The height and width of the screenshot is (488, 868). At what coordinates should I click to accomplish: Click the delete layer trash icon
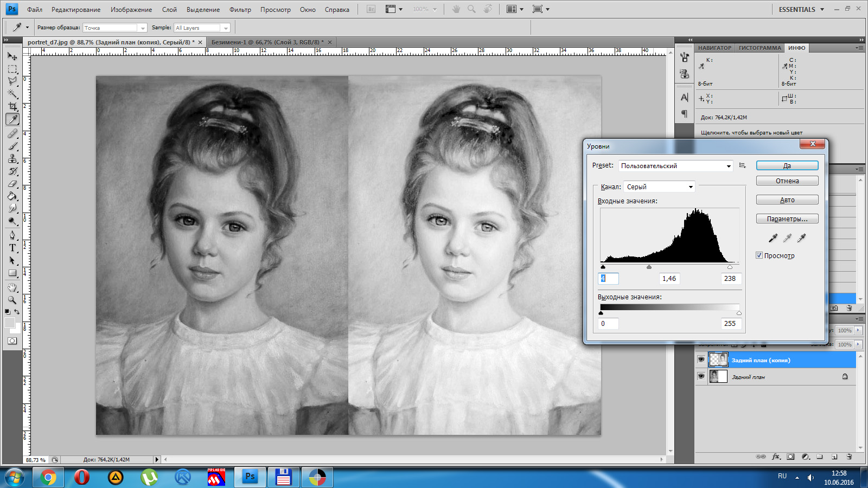pos(849,457)
